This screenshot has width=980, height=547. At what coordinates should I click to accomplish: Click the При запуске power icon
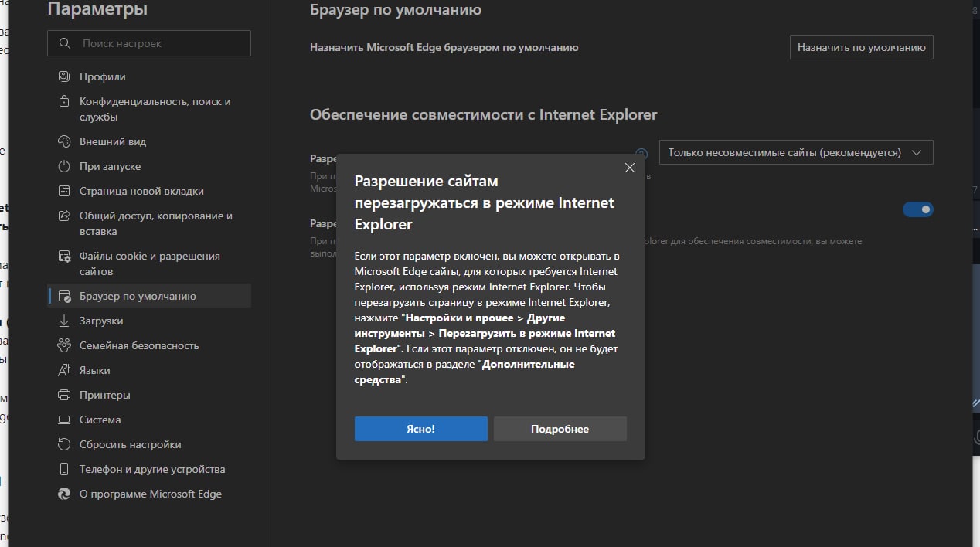click(65, 166)
